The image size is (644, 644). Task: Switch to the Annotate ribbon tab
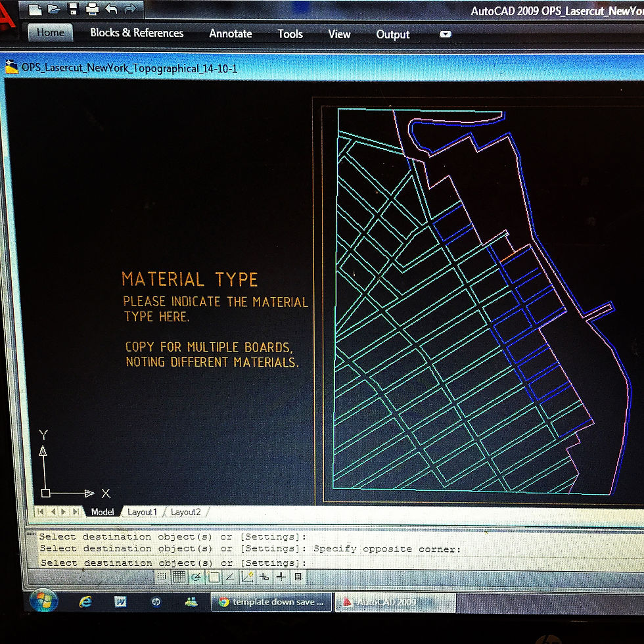pos(231,34)
